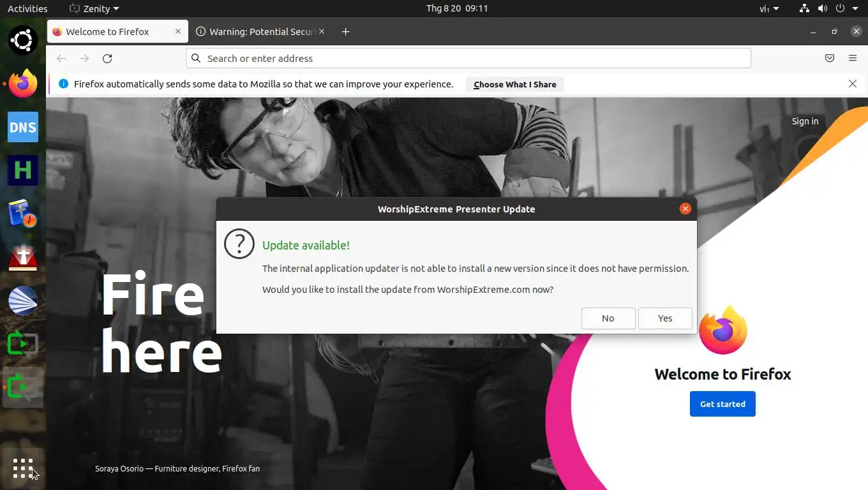868x490 pixels.
Task: Go back using Firefox back arrow
Action: 61,58
